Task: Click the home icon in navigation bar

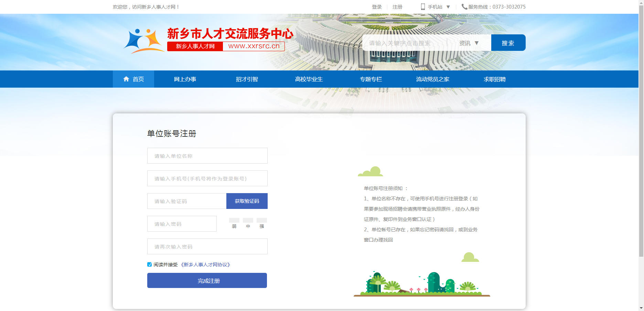Action: click(x=126, y=79)
